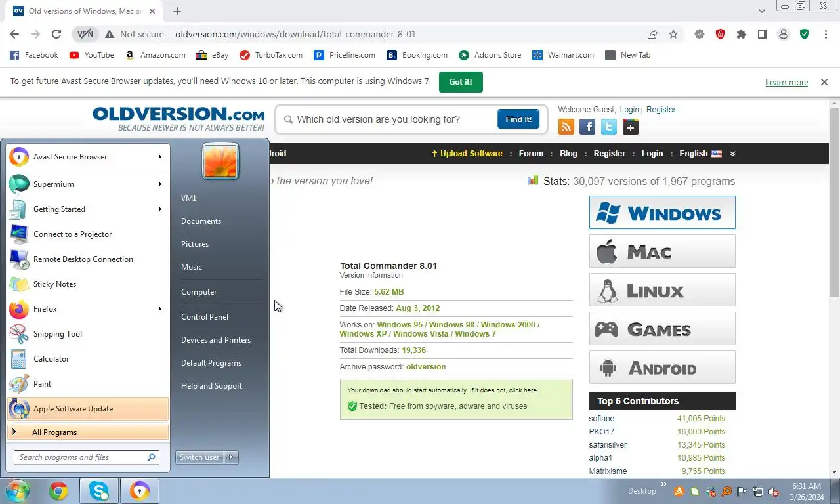The height and width of the screenshot is (504, 840).
Task: Click the Remote Desktop Connection icon
Action: [x=19, y=259]
